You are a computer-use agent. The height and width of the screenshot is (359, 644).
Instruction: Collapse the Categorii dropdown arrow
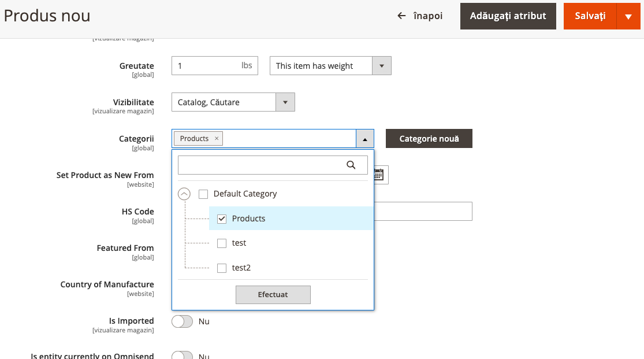pyautogui.click(x=364, y=139)
